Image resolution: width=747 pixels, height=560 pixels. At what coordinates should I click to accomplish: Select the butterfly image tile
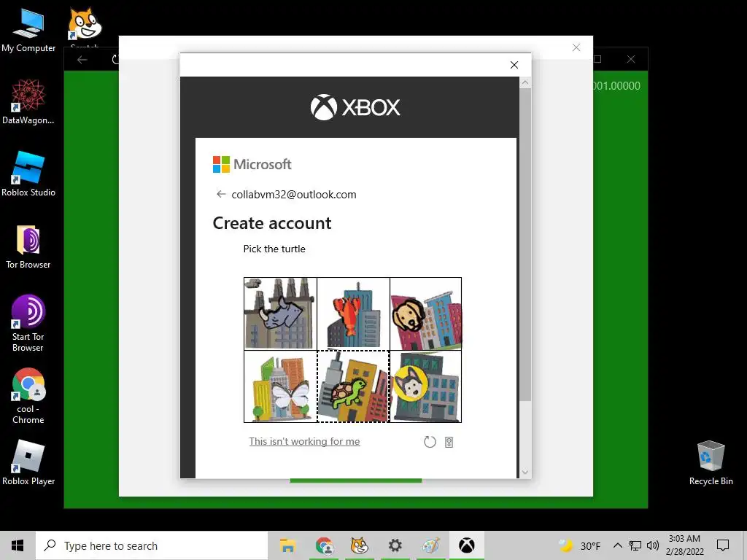point(280,386)
